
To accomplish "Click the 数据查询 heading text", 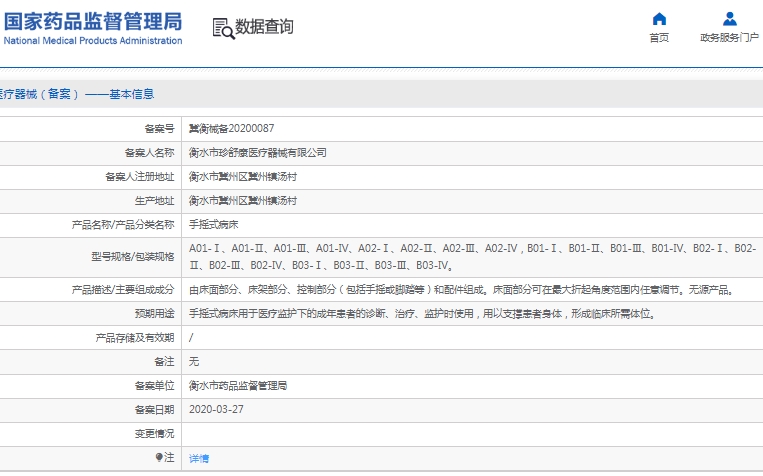I will click(264, 27).
